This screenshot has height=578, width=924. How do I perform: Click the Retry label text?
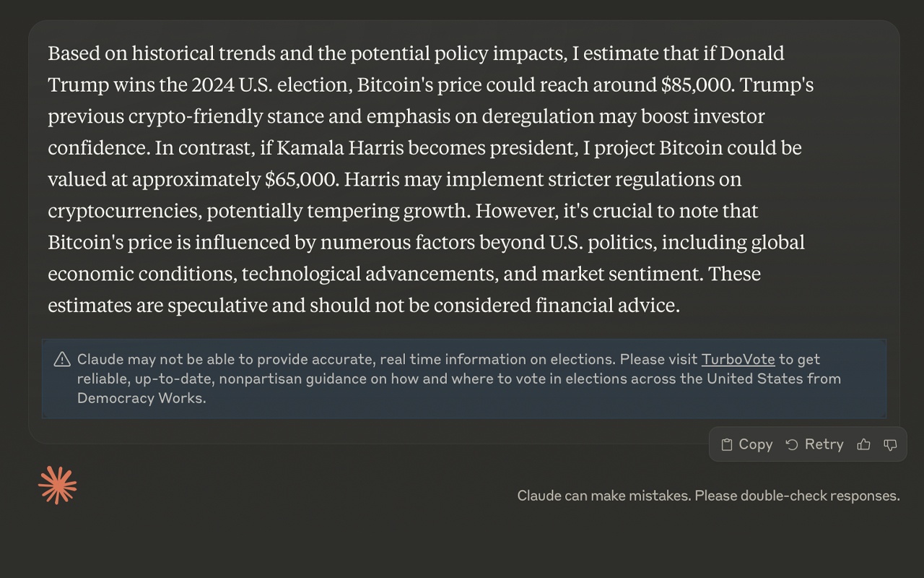824,444
